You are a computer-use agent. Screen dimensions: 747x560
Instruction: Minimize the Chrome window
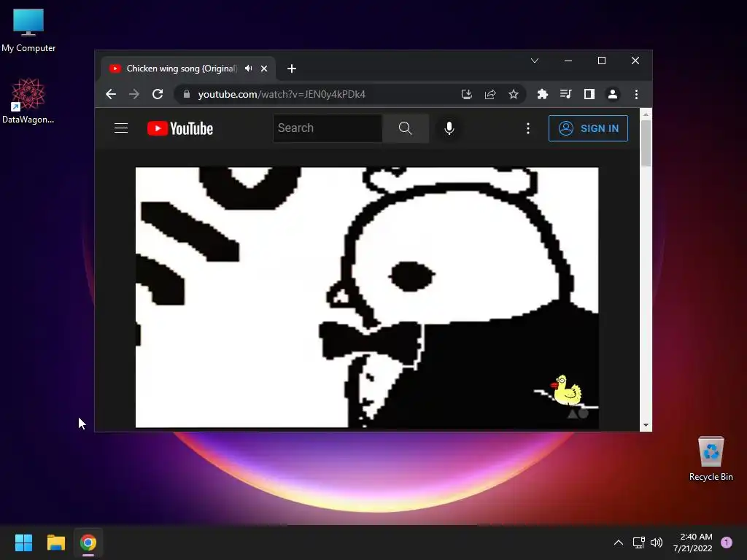568,61
